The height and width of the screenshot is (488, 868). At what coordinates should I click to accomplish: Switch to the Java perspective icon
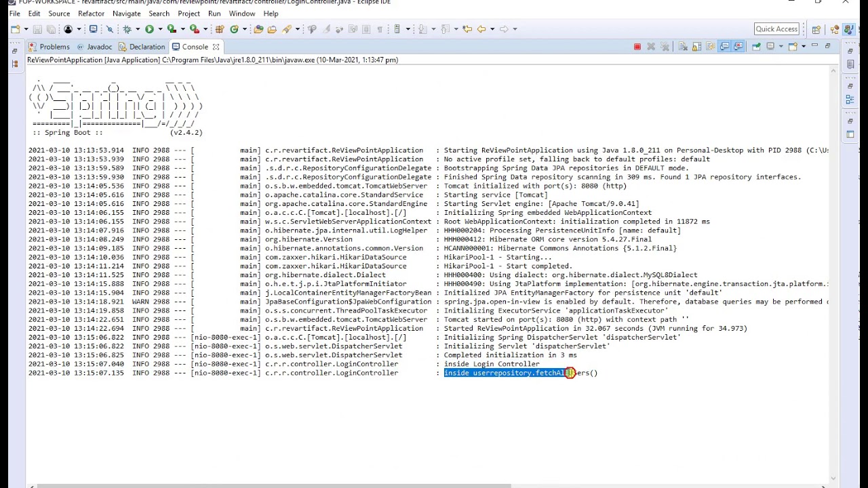[x=848, y=29]
